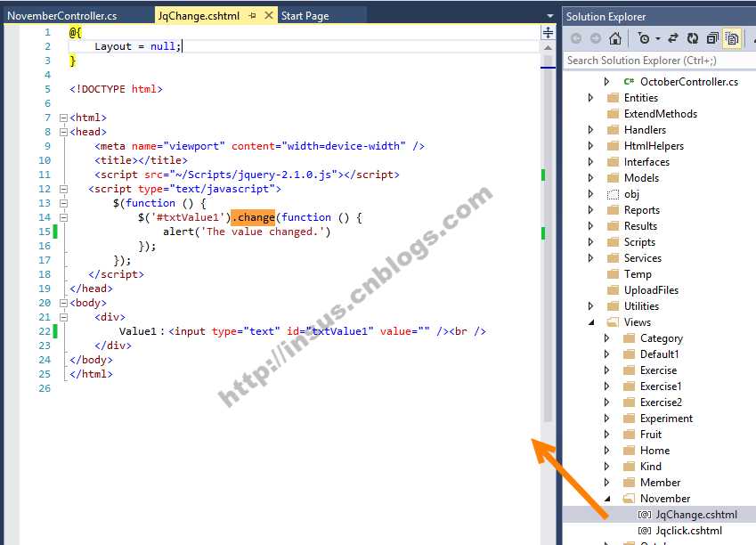This screenshot has width=756, height=545.
Task: Click the JqChange.cshtml Razor file icon
Action: point(645,515)
